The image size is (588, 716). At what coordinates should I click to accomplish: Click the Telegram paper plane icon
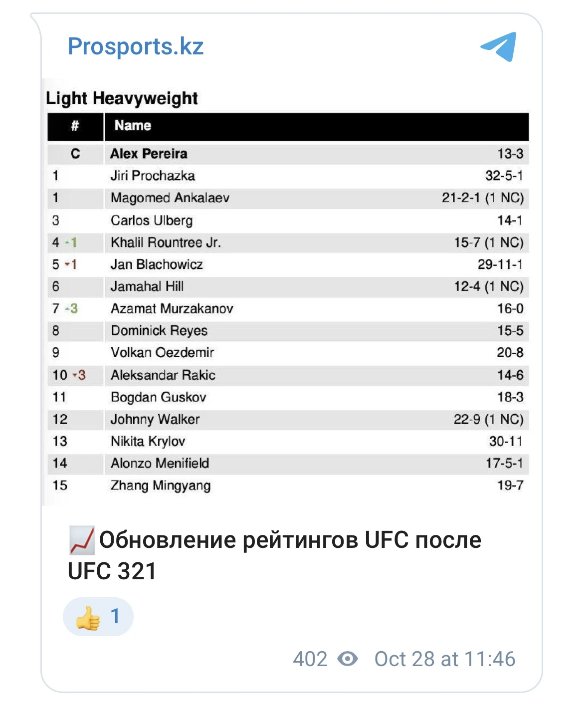click(x=499, y=46)
